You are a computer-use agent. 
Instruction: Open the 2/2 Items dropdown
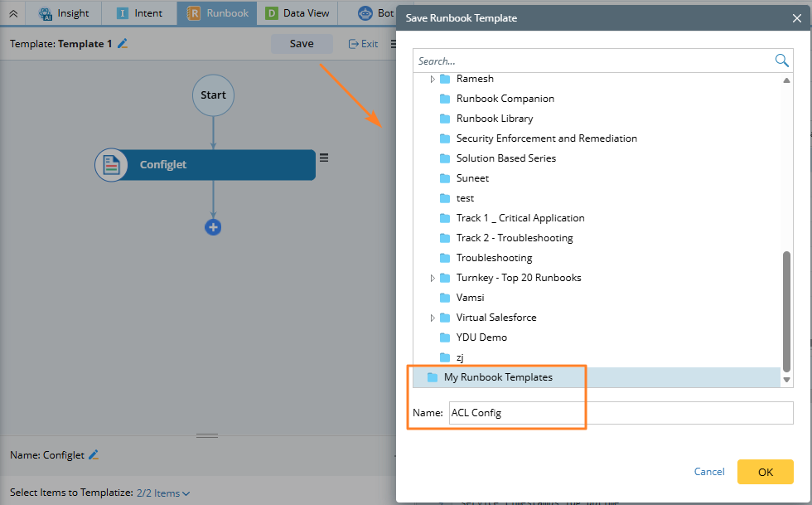point(163,493)
